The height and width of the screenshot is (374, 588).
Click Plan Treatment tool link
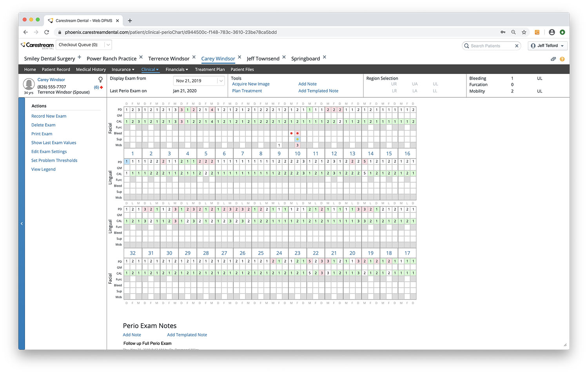tap(247, 91)
